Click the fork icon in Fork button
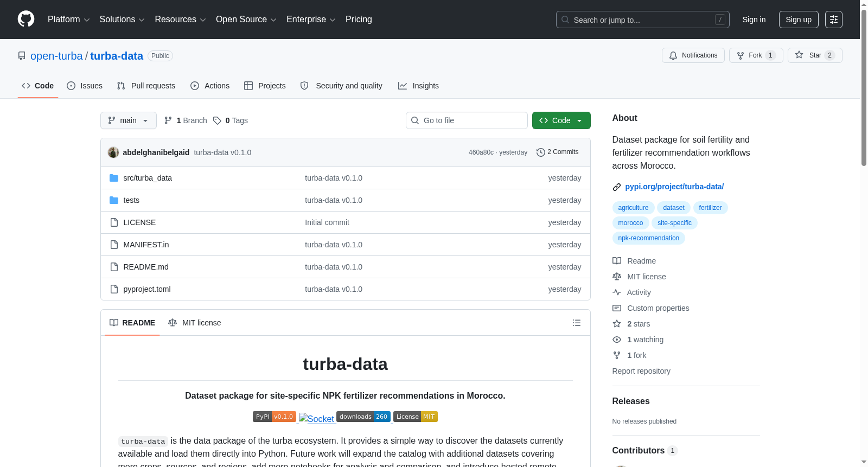 pyautogui.click(x=741, y=55)
